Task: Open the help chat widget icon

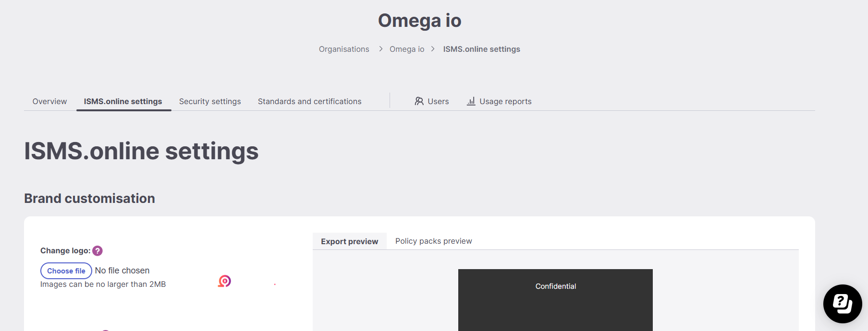Action: [843, 304]
